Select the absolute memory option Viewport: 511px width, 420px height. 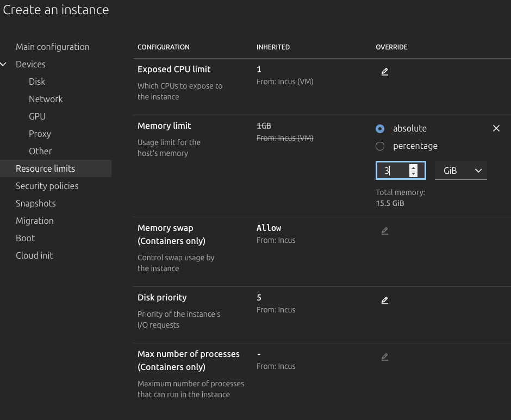380,129
